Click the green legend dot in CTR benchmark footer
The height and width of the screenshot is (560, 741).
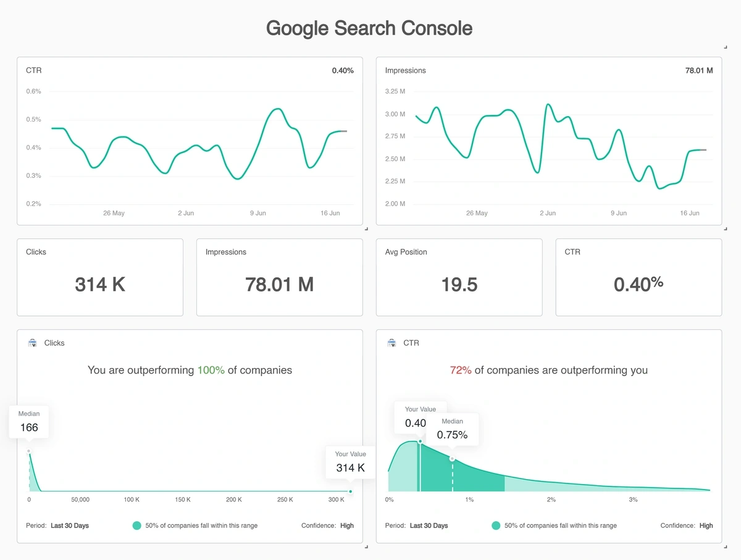click(x=495, y=525)
